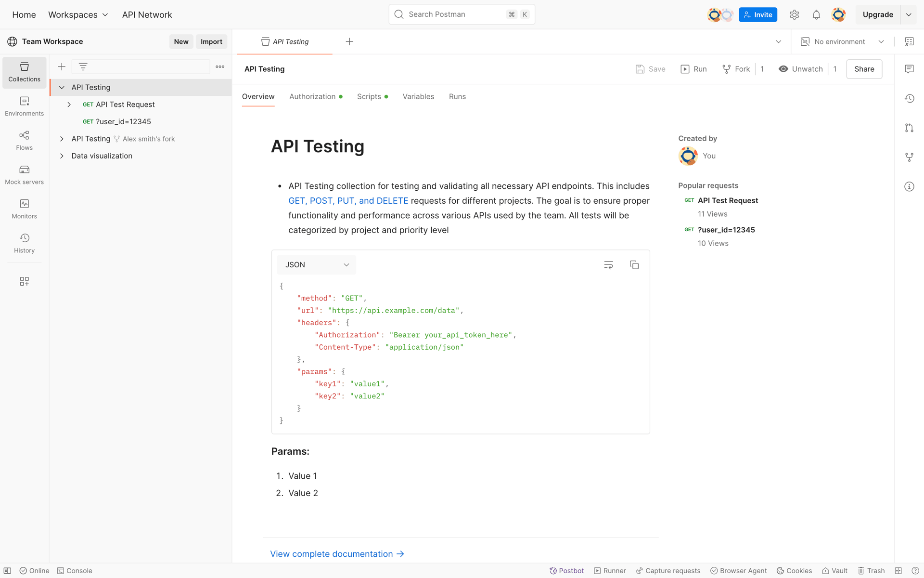The height and width of the screenshot is (578, 924).
Task: Click the configure sidebar grid-plus icon
Action: click(x=24, y=281)
